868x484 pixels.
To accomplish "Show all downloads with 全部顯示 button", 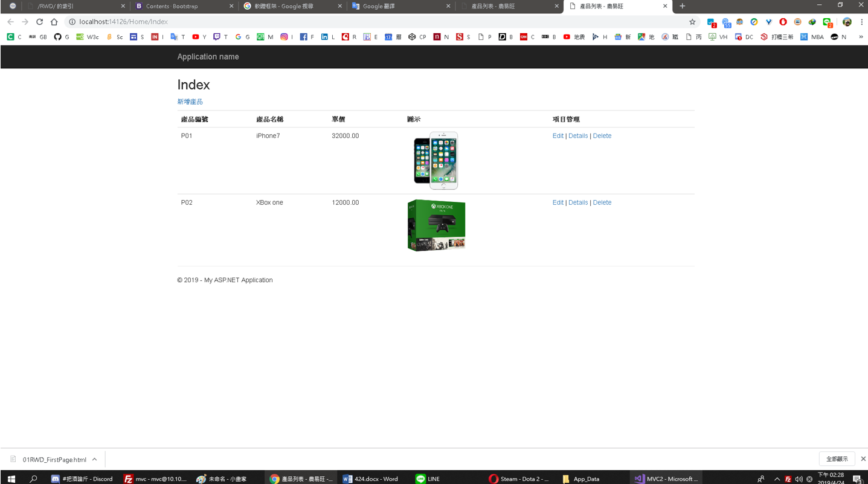I will [x=837, y=459].
